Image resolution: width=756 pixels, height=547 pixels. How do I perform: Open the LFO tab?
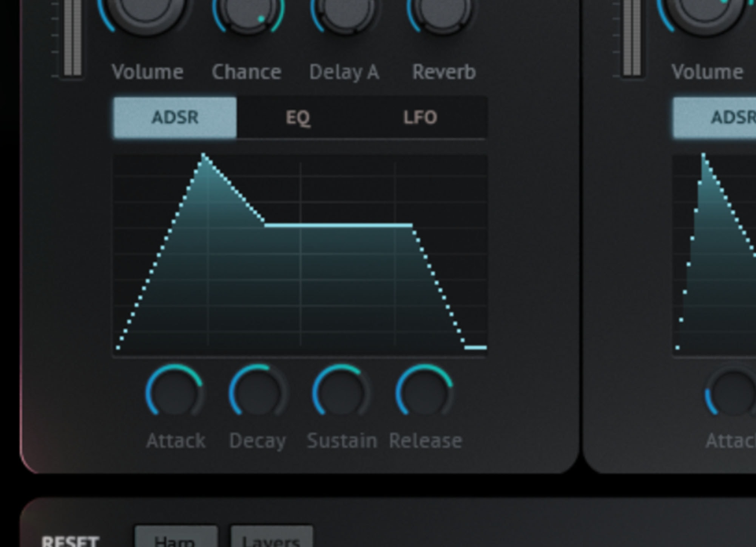coord(420,117)
